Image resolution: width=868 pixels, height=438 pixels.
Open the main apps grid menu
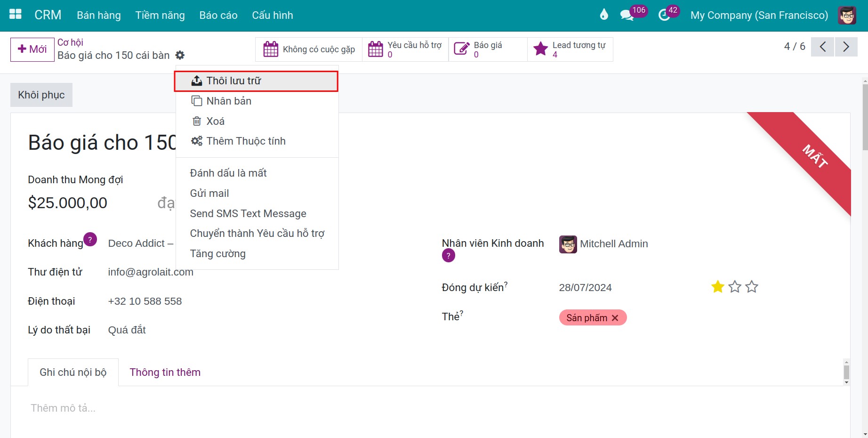16,15
